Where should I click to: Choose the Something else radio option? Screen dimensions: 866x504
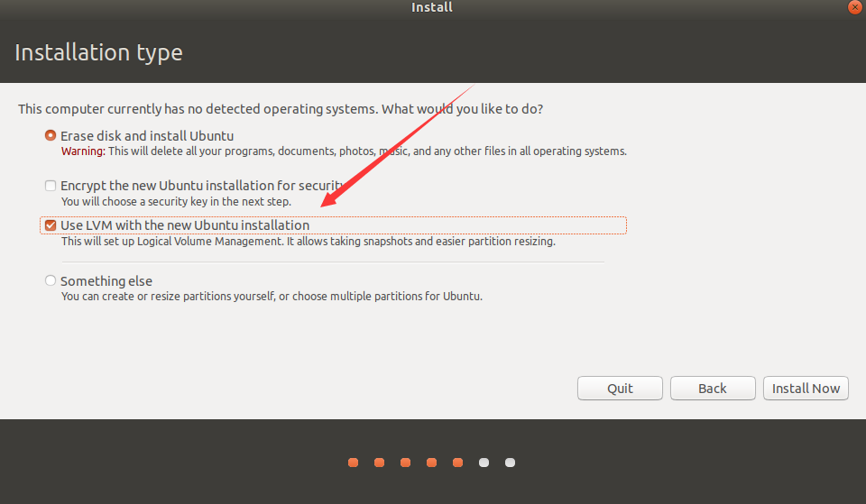point(51,280)
